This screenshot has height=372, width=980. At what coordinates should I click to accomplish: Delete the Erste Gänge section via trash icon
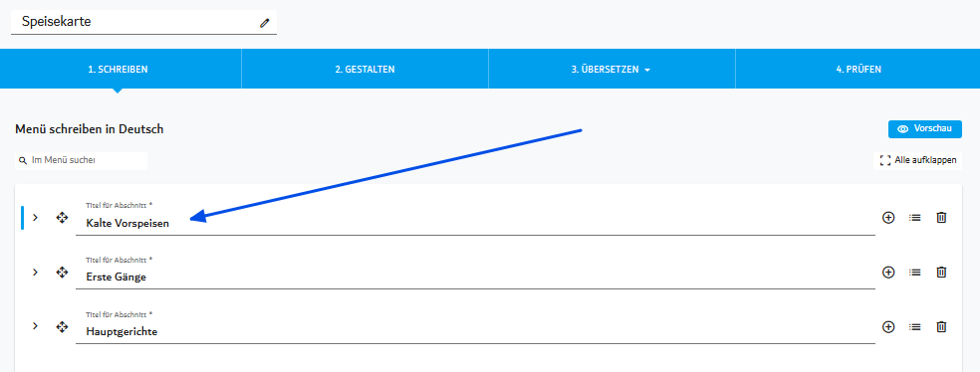tap(941, 273)
